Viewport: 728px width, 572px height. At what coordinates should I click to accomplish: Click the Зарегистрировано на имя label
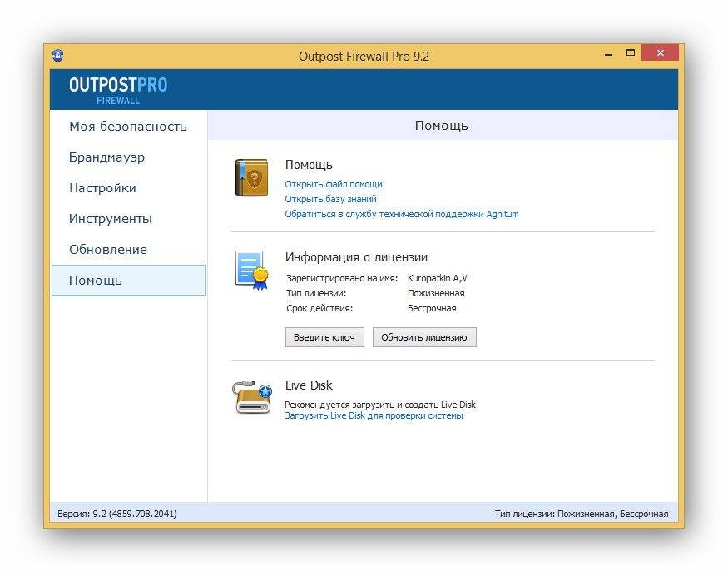tap(342, 278)
